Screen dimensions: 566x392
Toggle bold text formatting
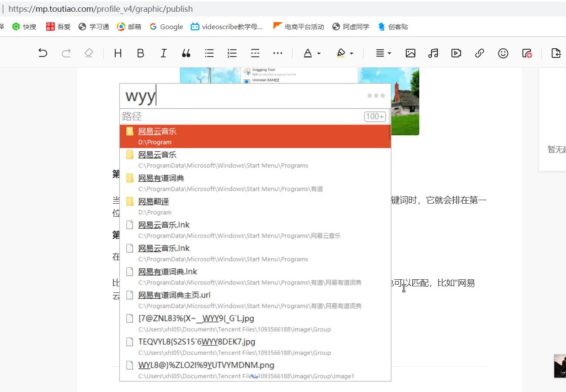140,53
